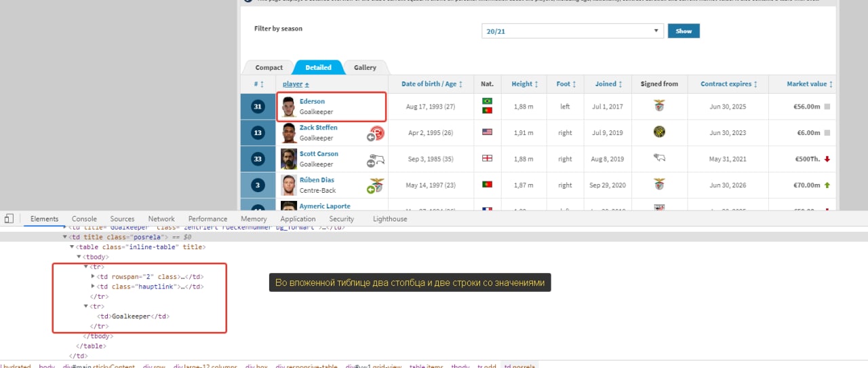
Task: Switch to the Console tab in DevTools
Action: [84, 219]
